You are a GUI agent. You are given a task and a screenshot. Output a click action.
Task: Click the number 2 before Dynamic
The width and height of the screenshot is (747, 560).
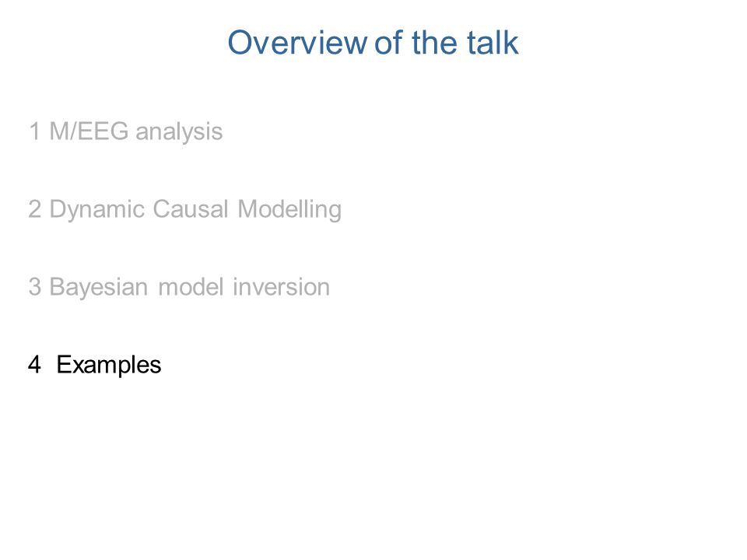[x=35, y=208]
